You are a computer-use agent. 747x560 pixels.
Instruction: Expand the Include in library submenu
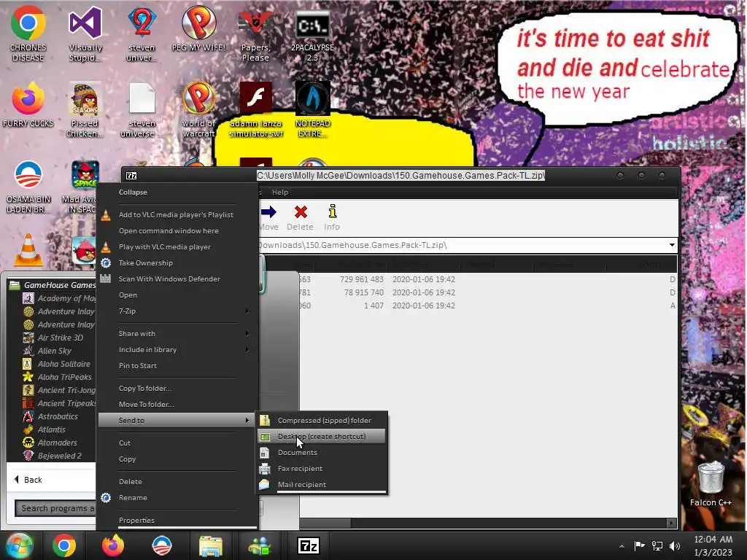point(177,349)
